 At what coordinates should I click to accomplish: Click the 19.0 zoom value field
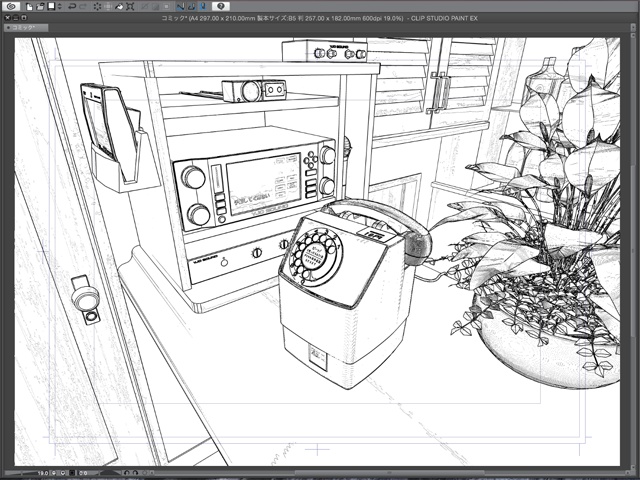pos(43,473)
